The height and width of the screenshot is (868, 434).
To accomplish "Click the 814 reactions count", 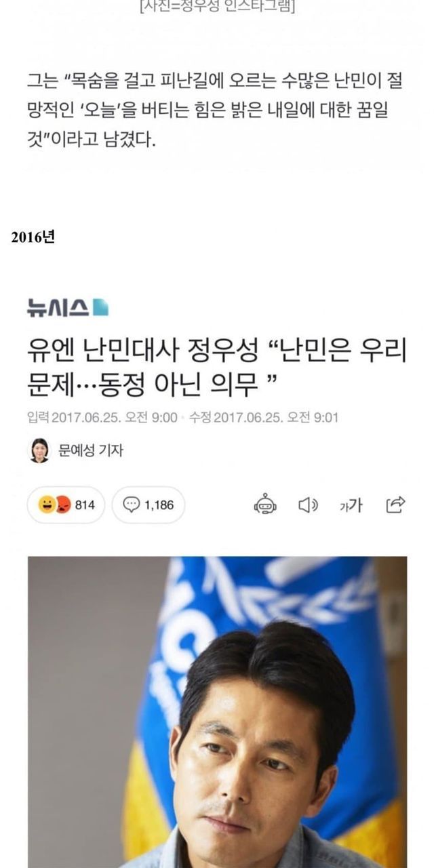I will 85,505.
